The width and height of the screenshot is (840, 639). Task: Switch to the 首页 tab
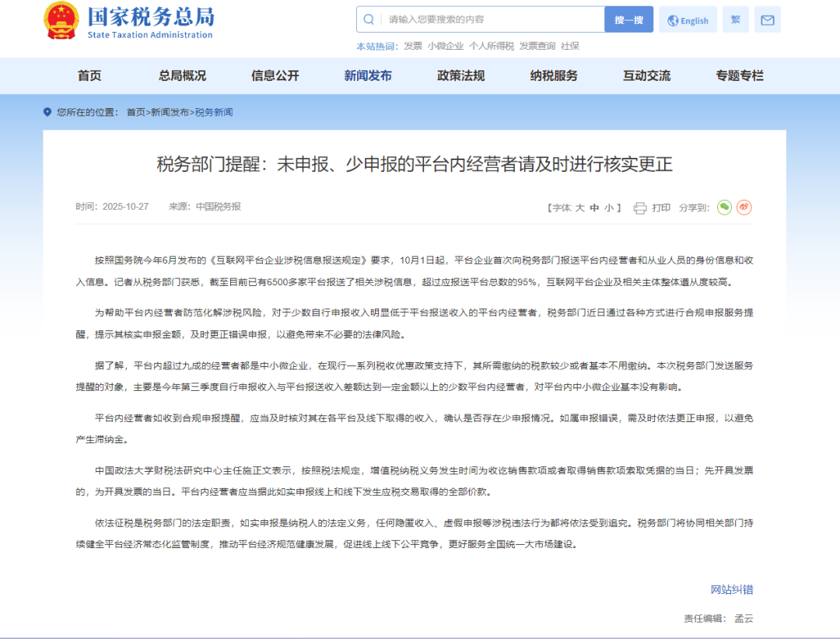89,75
